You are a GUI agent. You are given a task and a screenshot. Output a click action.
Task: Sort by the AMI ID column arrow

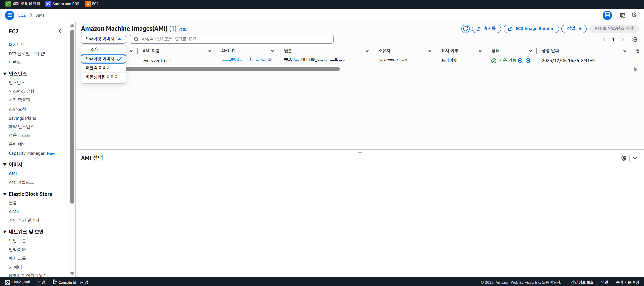(272, 51)
